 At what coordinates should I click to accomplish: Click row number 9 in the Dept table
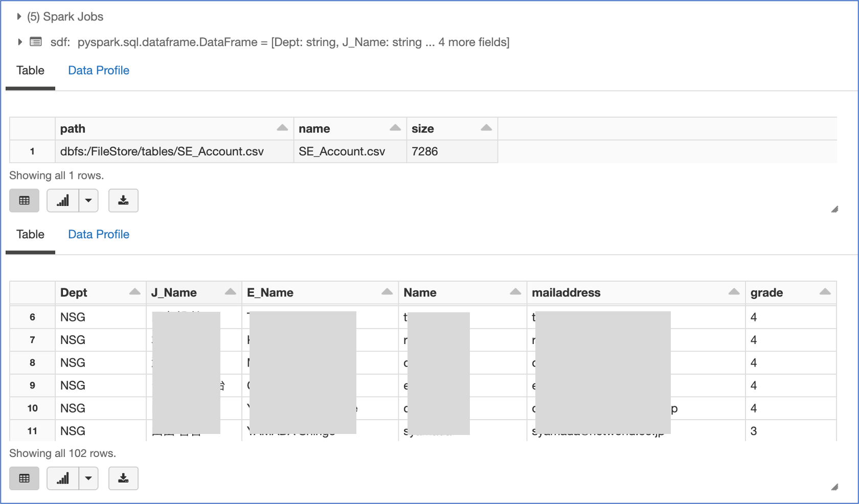tap(32, 385)
